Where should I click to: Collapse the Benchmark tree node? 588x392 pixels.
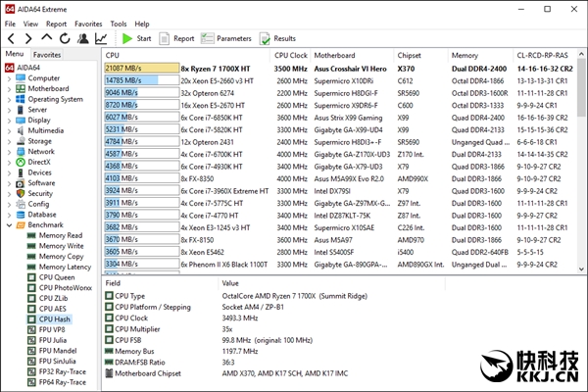[x=9, y=225]
